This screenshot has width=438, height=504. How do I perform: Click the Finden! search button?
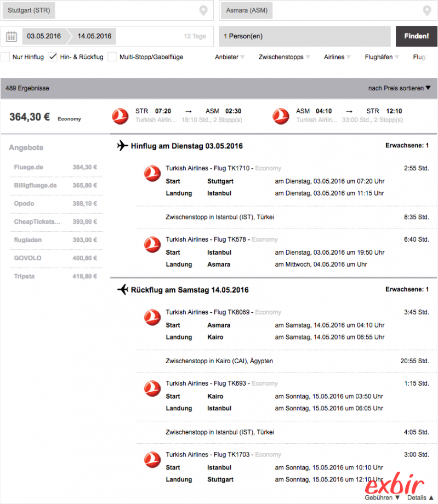(417, 36)
